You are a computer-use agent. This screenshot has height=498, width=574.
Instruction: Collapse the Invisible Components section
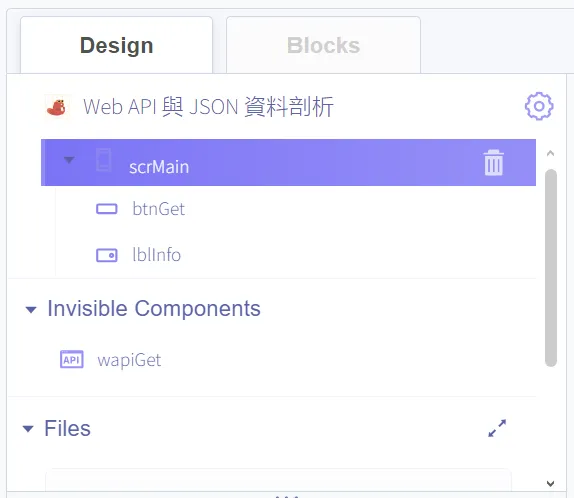point(31,310)
